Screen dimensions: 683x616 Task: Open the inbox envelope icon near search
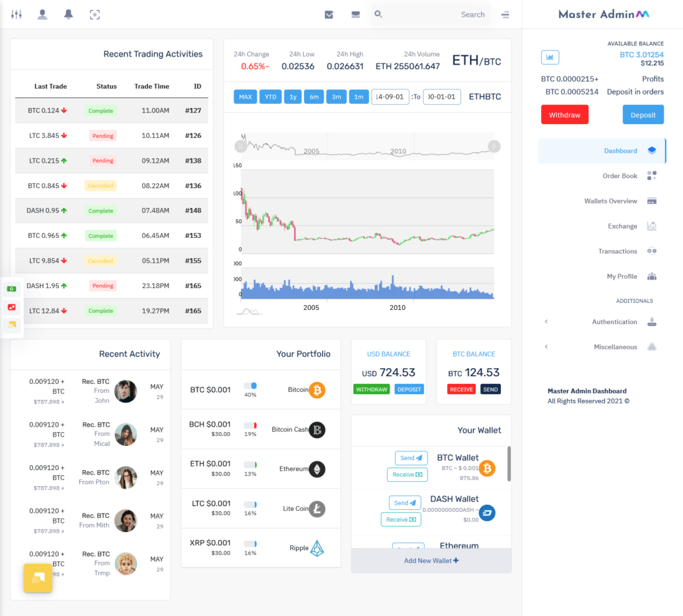(x=355, y=13)
